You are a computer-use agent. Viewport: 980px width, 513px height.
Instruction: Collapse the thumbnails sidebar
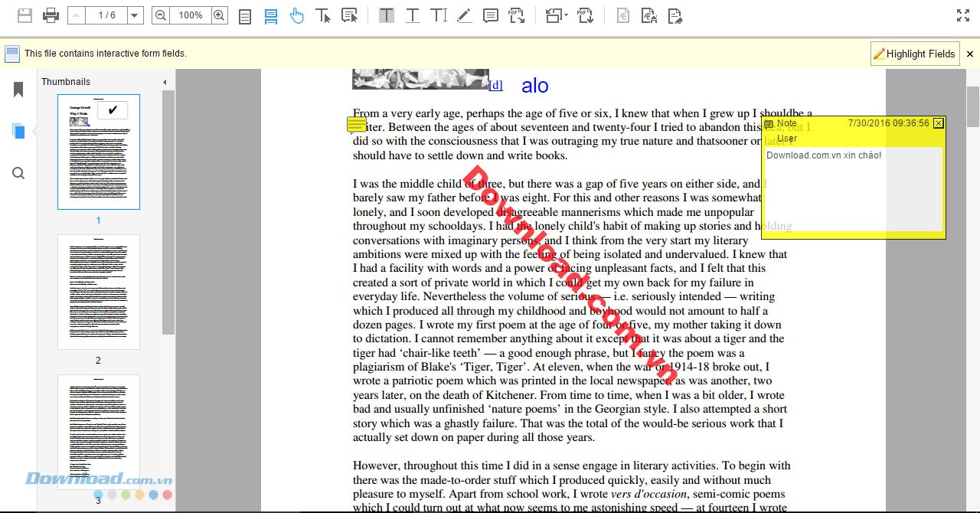coord(165,82)
